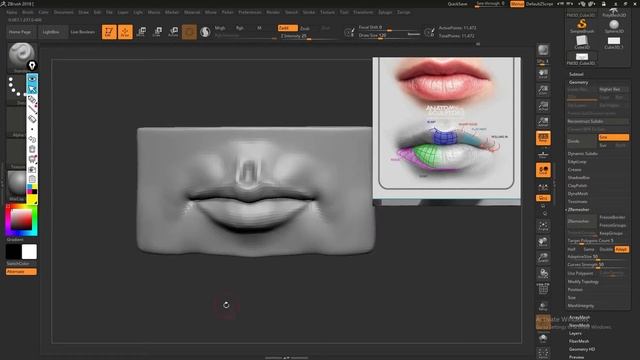Toggle the Zsub button
Screen dimensions: 640x360
tap(305, 28)
